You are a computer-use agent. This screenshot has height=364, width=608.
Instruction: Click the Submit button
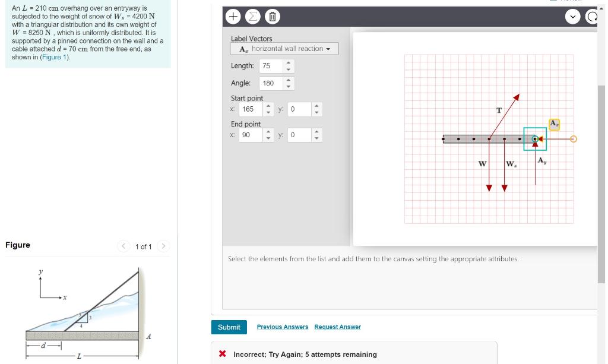point(229,327)
